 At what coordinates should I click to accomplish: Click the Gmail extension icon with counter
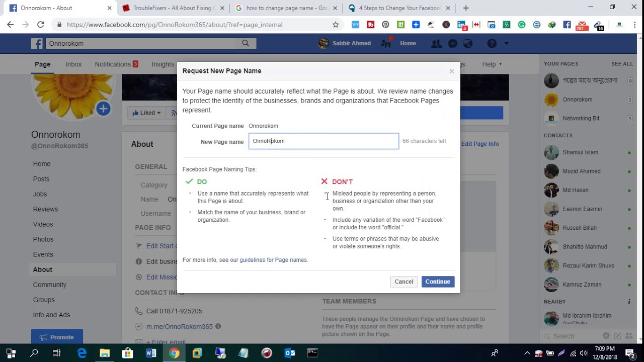[x=582, y=25]
